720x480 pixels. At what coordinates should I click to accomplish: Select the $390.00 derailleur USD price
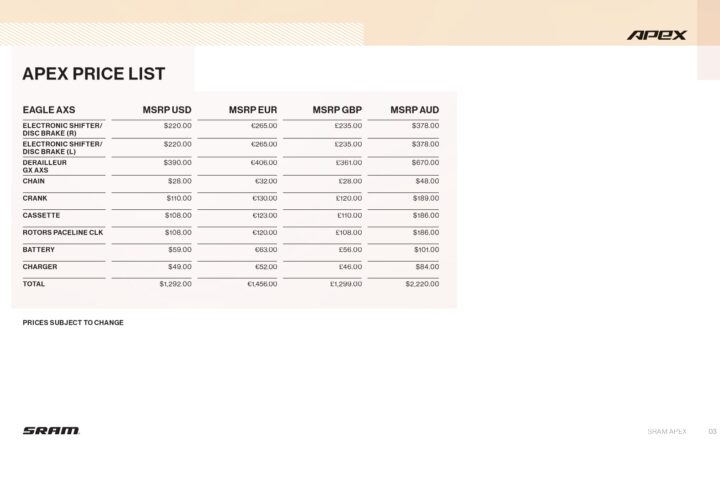coord(177,162)
